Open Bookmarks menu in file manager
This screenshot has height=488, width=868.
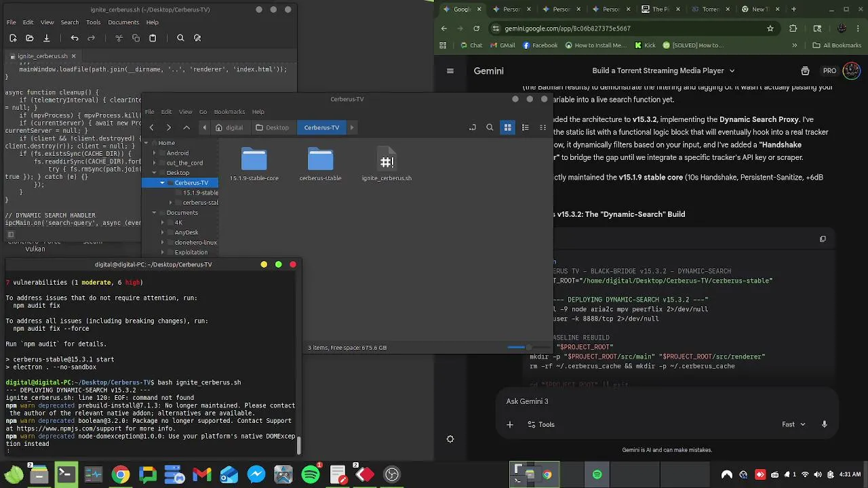(229, 112)
